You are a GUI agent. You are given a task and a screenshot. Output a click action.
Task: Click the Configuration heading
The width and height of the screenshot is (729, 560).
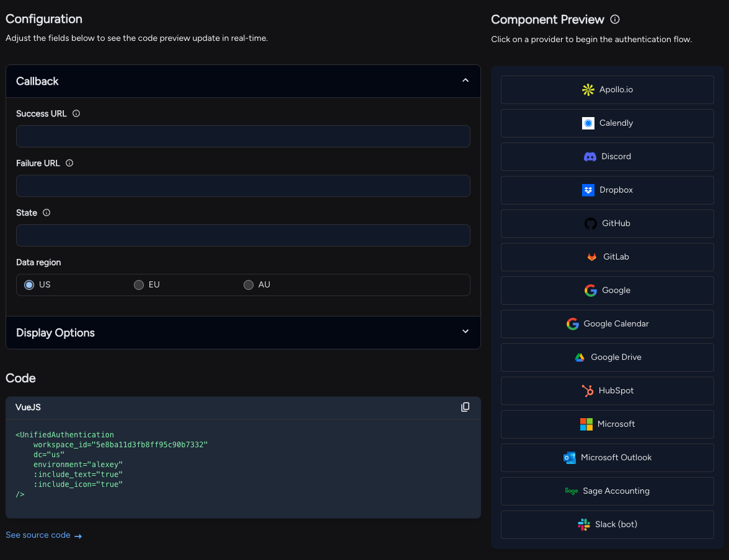point(43,19)
